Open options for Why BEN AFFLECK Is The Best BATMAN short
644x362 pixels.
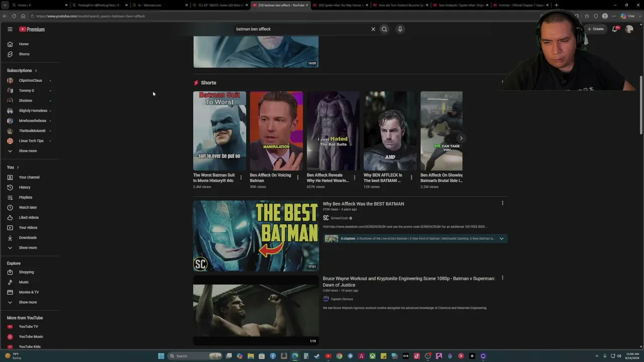click(411, 177)
